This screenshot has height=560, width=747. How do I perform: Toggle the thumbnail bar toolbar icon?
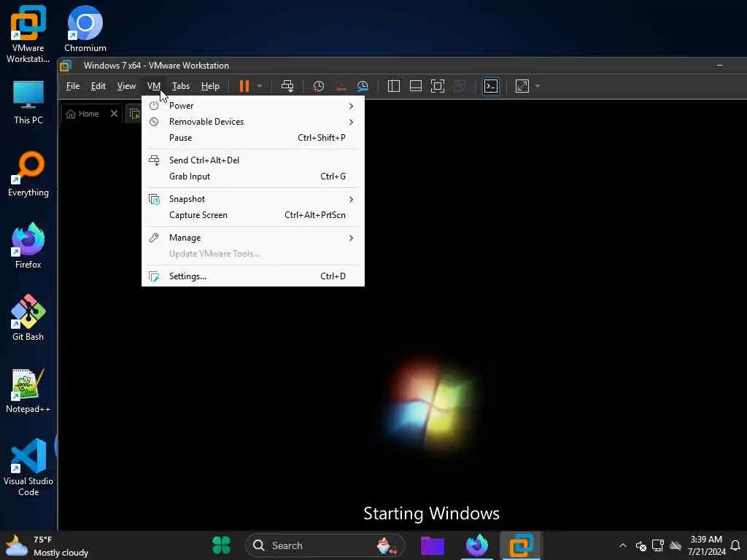pyautogui.click(x=415, y=86)
